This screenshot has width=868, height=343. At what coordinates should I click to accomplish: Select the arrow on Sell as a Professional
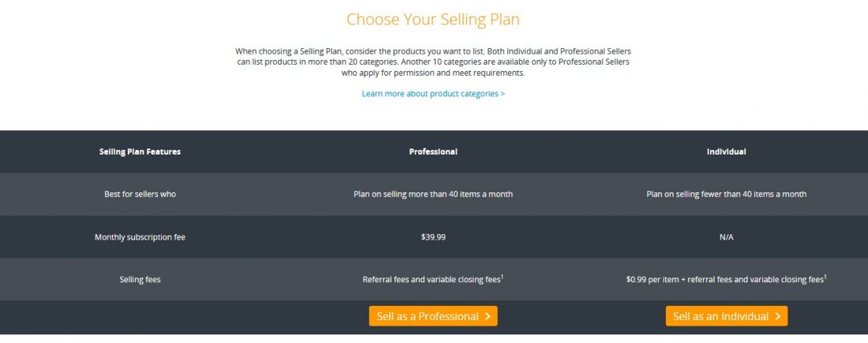point(488,316)
